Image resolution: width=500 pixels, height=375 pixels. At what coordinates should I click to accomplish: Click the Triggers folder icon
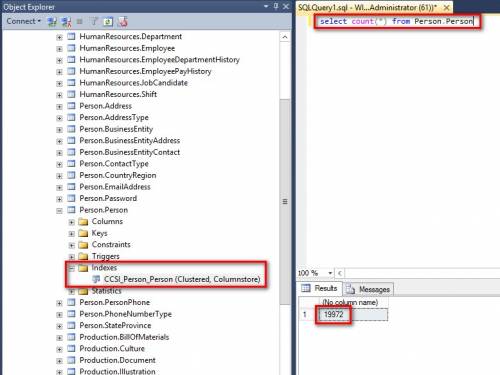[83, 256]
